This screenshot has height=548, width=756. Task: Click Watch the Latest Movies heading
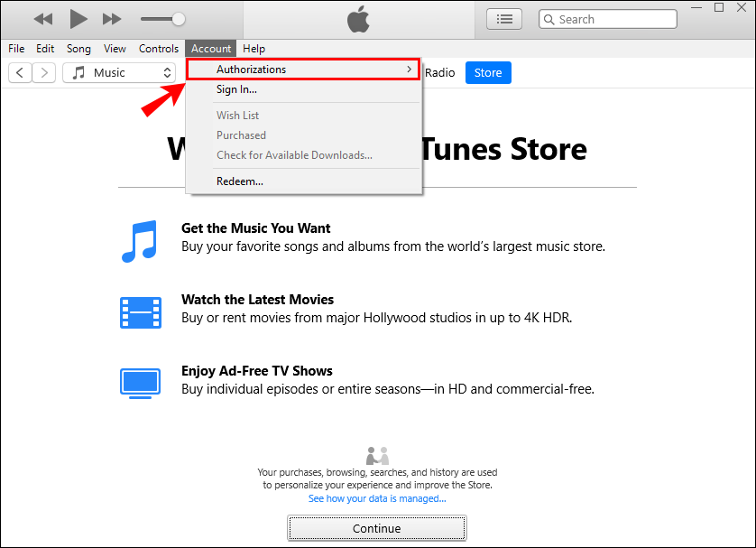point(257,299)
